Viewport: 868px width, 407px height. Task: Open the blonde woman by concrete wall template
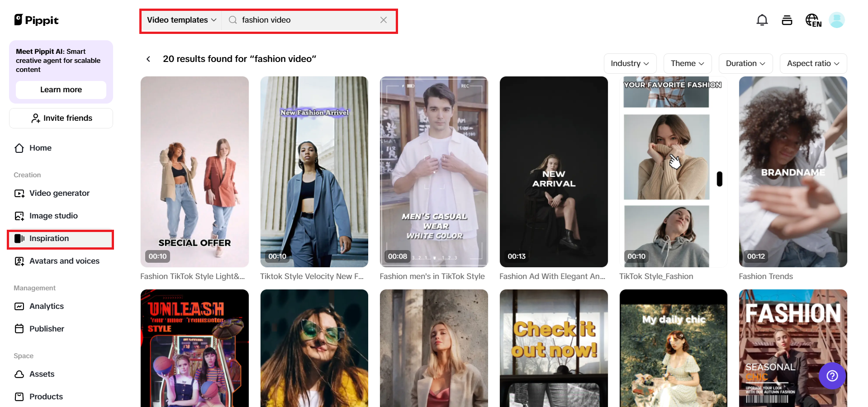434,348
